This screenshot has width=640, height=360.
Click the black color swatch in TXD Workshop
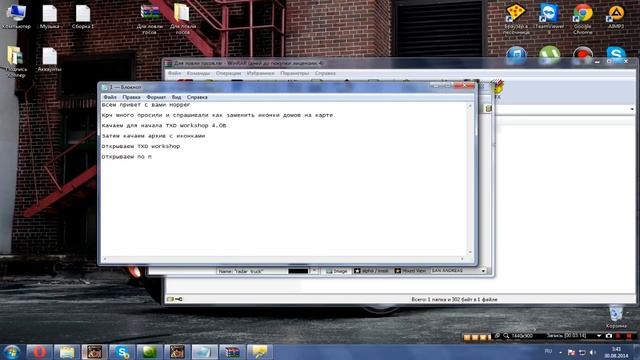tap(298, 271)
